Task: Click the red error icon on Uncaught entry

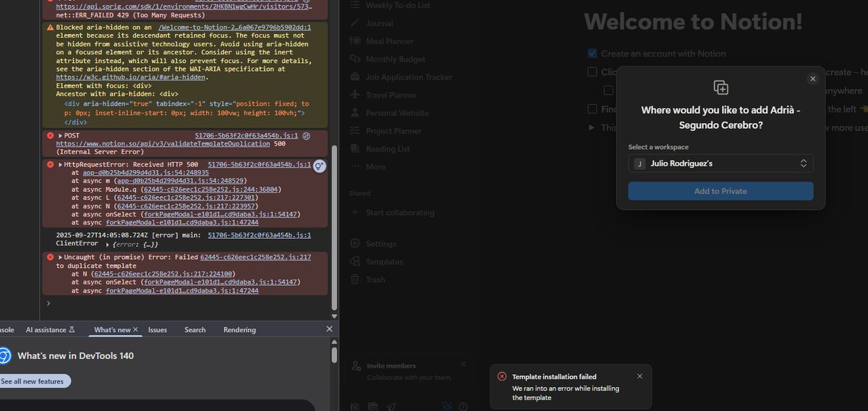Action: coord(50,257)
